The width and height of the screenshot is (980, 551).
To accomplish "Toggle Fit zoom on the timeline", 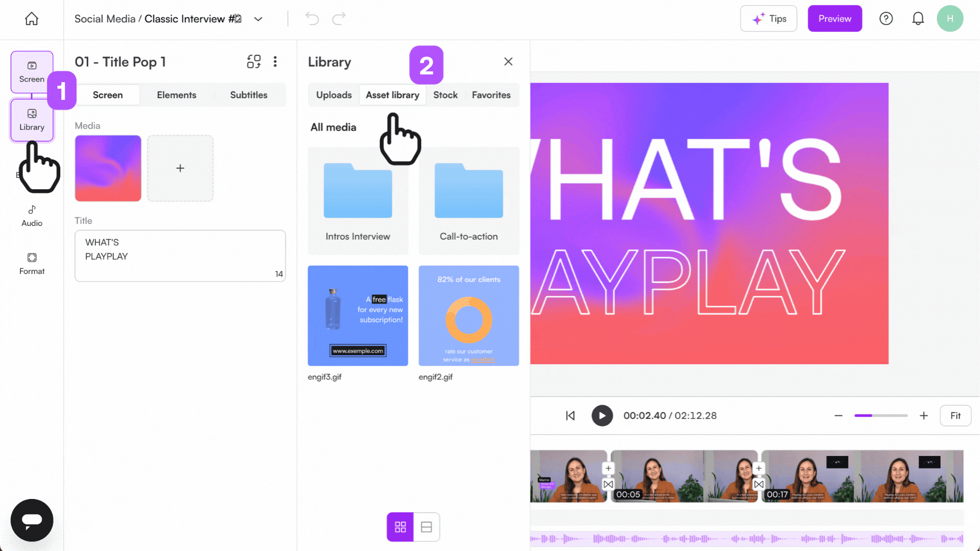I will tap(955, 415).
